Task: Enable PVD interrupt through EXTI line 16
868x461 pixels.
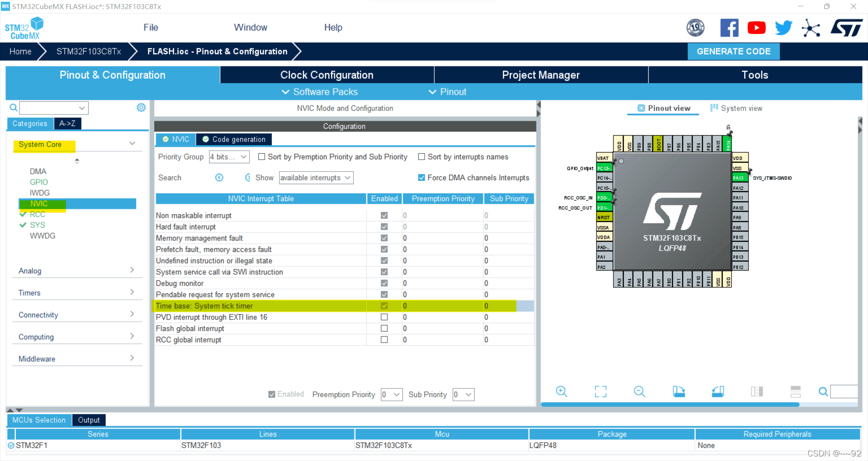Action: [384, 317]
